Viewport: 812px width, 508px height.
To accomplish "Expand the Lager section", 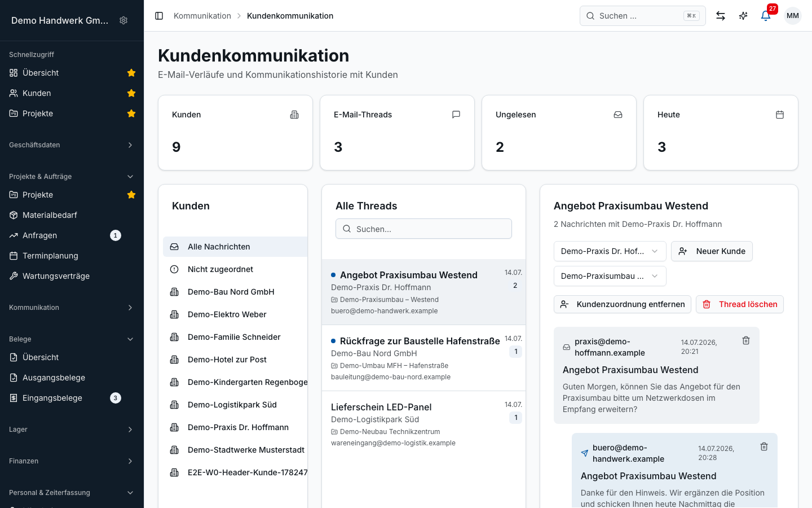I will (72, 430).
